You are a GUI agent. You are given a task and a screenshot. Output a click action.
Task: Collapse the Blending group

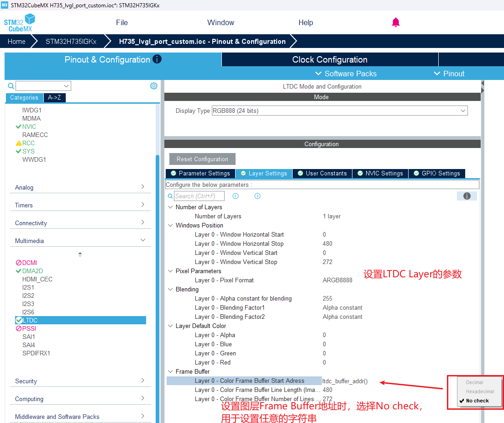coord(170,290)
